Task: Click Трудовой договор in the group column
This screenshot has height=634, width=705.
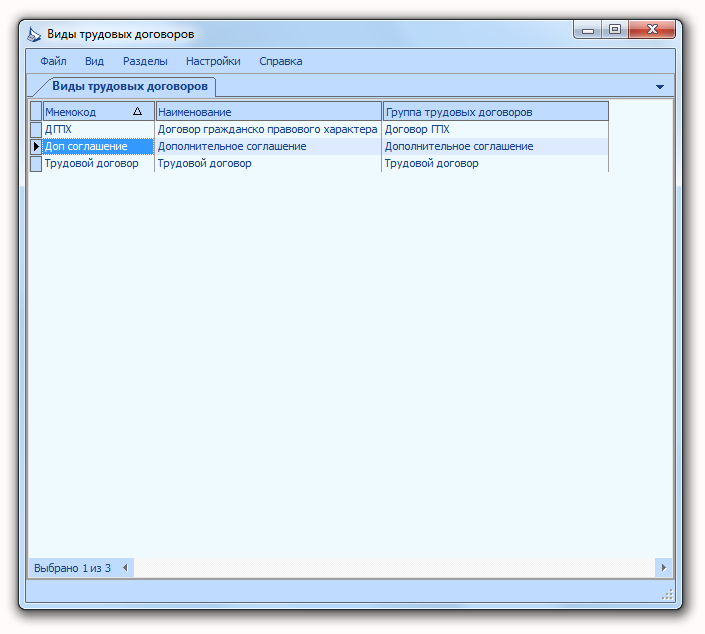Action: (495, 163)
